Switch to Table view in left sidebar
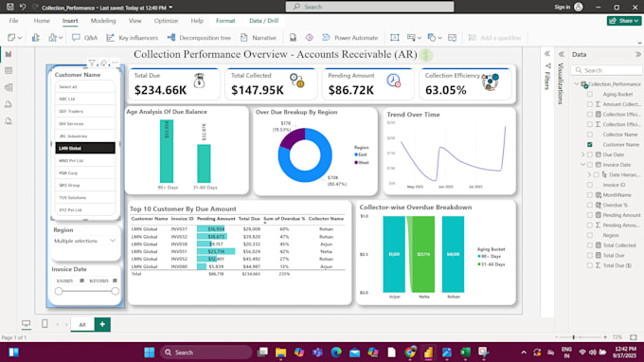 coord(9,71)
